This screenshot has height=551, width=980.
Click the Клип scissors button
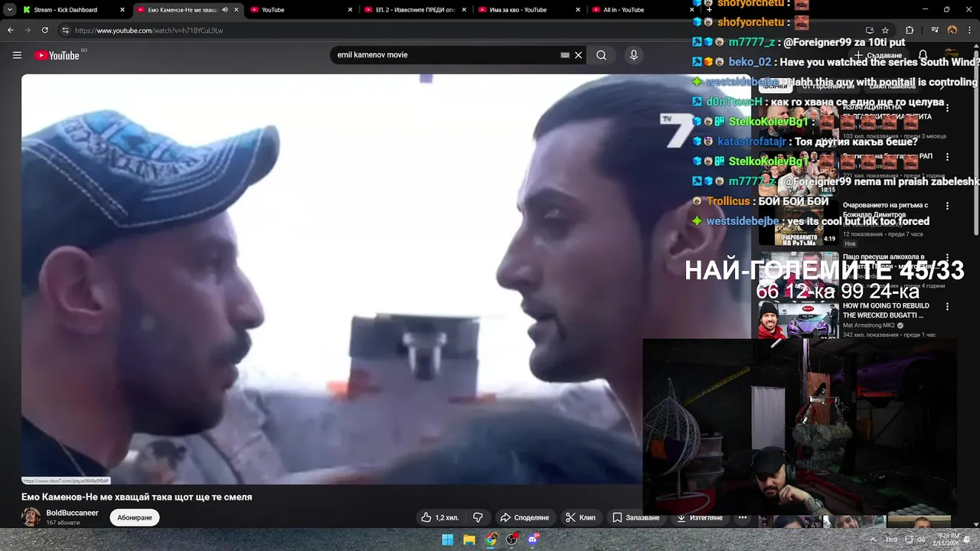[x=580, y=518]
